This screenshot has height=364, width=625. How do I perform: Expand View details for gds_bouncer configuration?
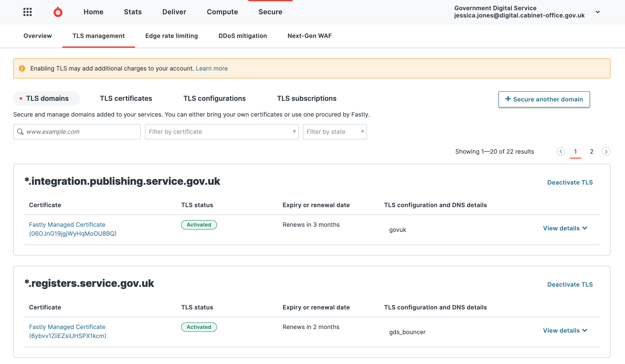click(x=565, y=331)
